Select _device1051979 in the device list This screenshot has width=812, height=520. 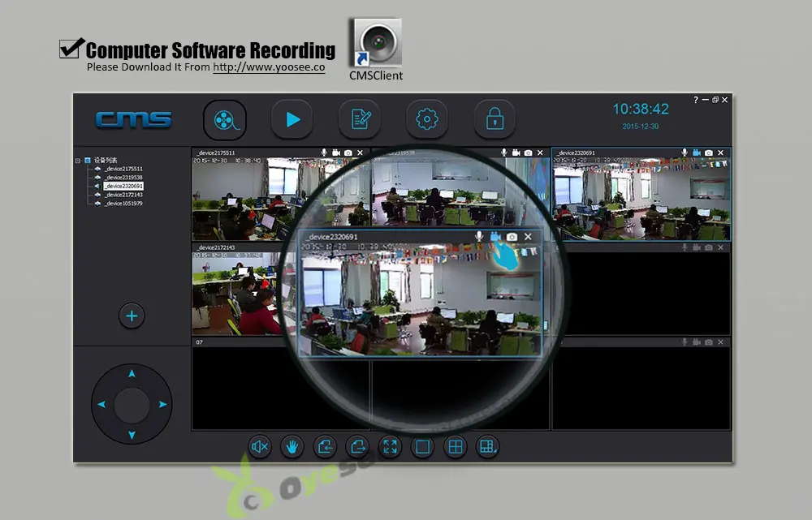[x=123, y=204]
